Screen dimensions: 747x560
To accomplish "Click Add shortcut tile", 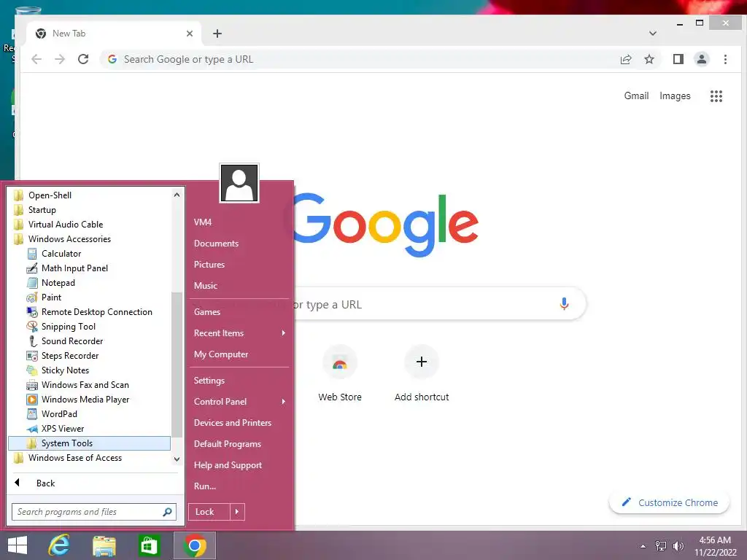I will pyautogui.click(x=422, y=373).
